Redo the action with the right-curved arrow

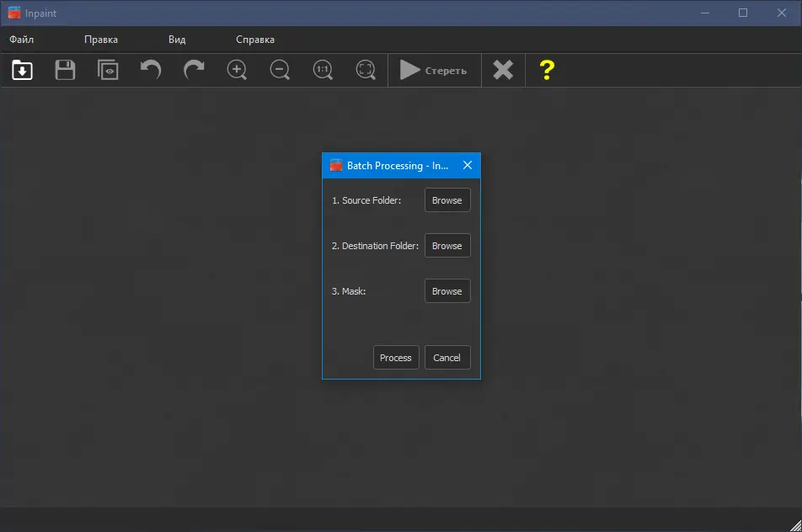tap(194, 70)
